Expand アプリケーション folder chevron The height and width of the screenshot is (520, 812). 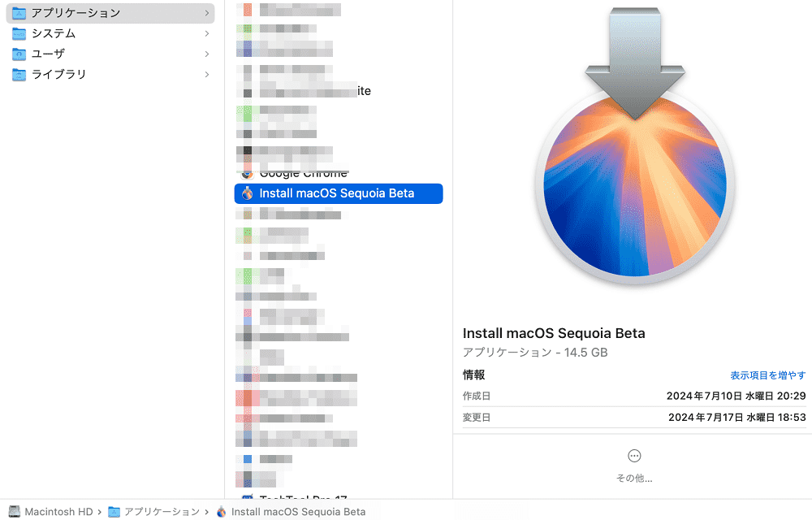pos(206,13)
